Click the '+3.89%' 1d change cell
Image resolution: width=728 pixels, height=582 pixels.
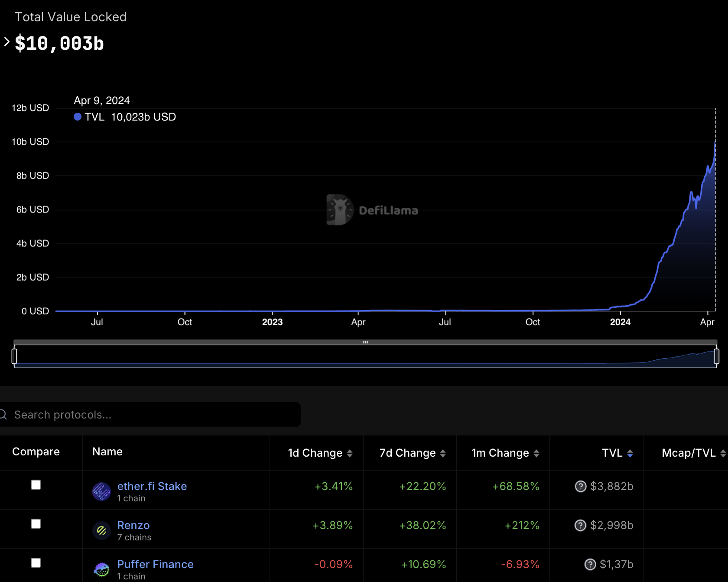tap(333, 525)
